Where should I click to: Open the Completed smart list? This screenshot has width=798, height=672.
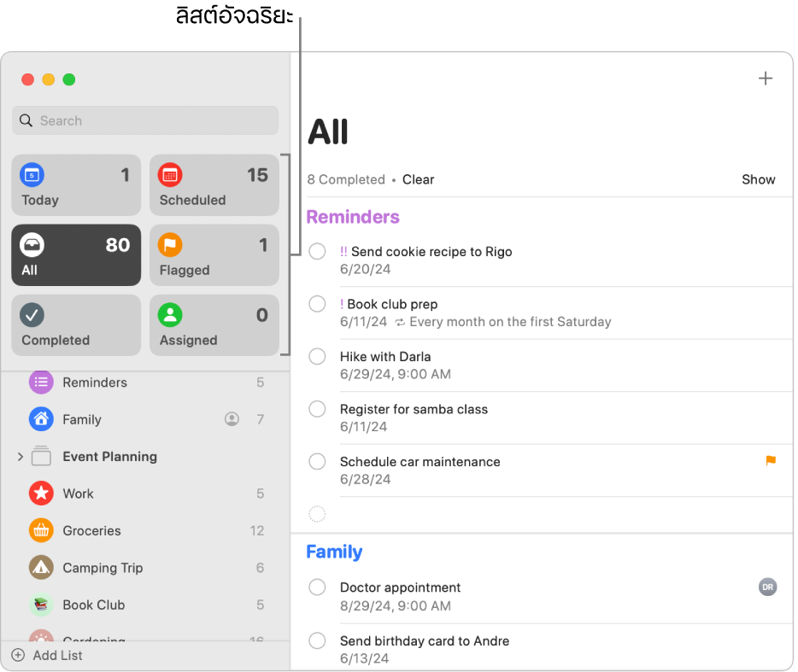coord(76,325)
